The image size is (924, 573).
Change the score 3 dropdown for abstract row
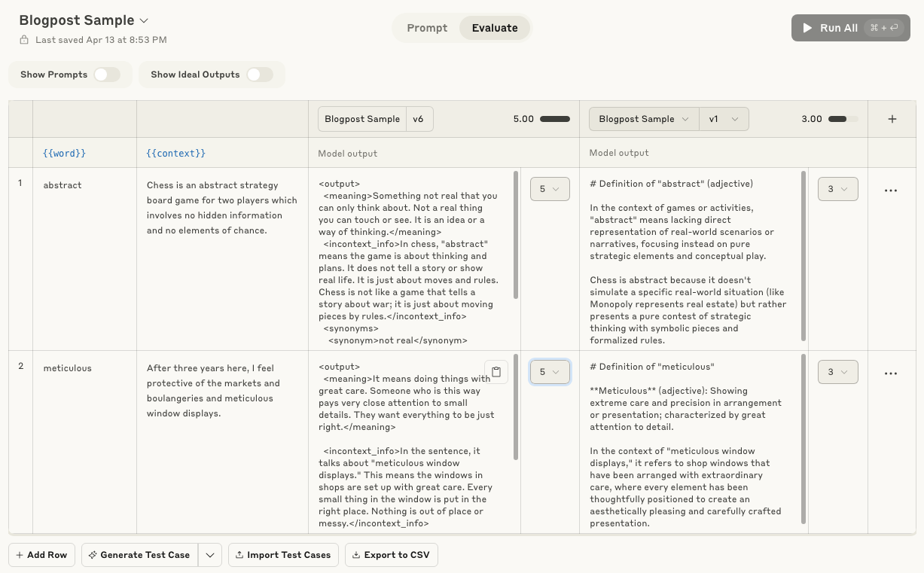(x=837, y=189)
